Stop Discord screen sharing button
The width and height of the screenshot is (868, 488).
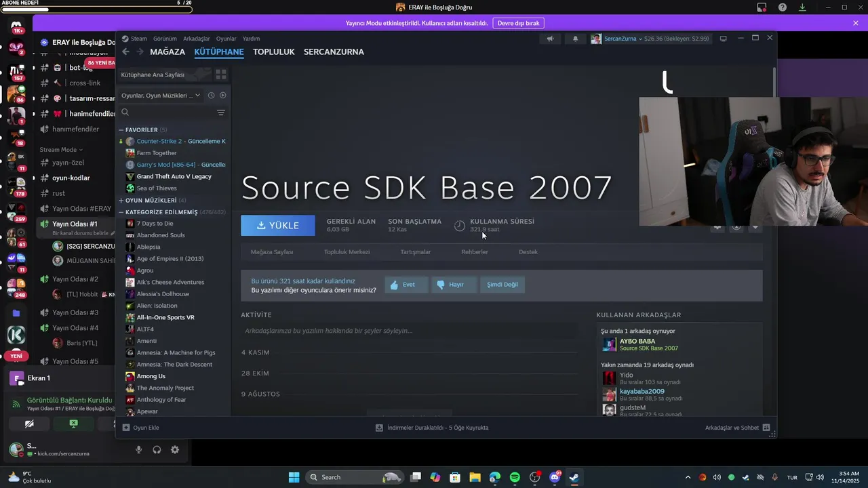pyautogui.click(x=73, y=424)
